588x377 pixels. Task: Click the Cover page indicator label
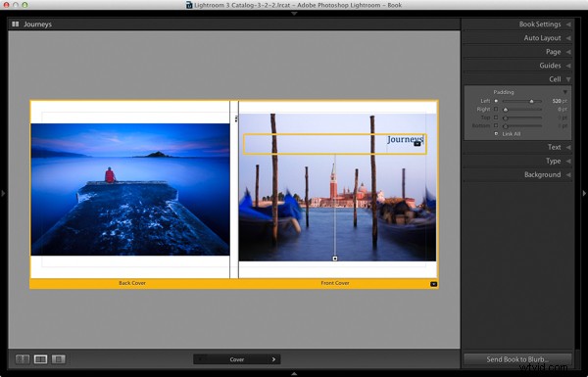point(236,359)
